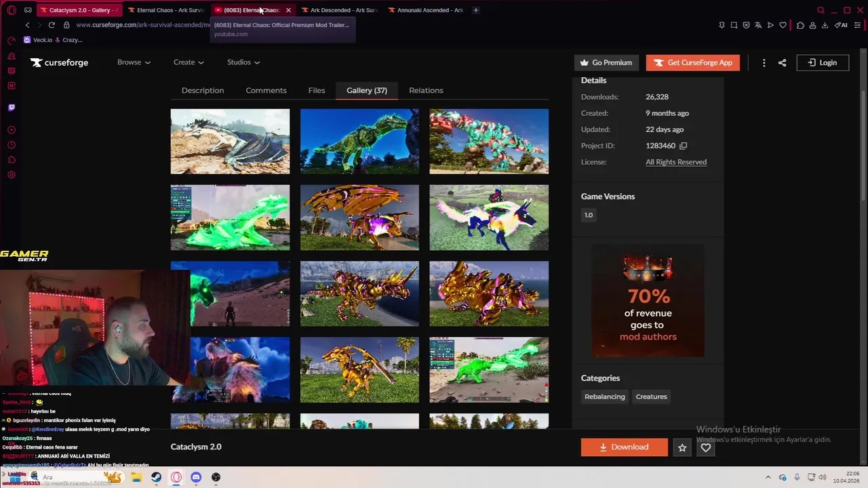Go forward in browser history

point(39,25)
